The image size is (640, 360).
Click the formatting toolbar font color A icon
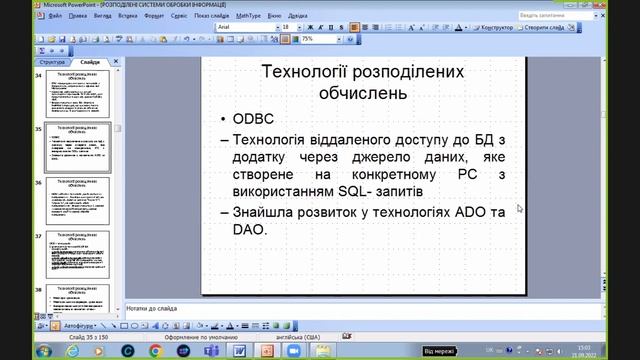click(459, 27)
